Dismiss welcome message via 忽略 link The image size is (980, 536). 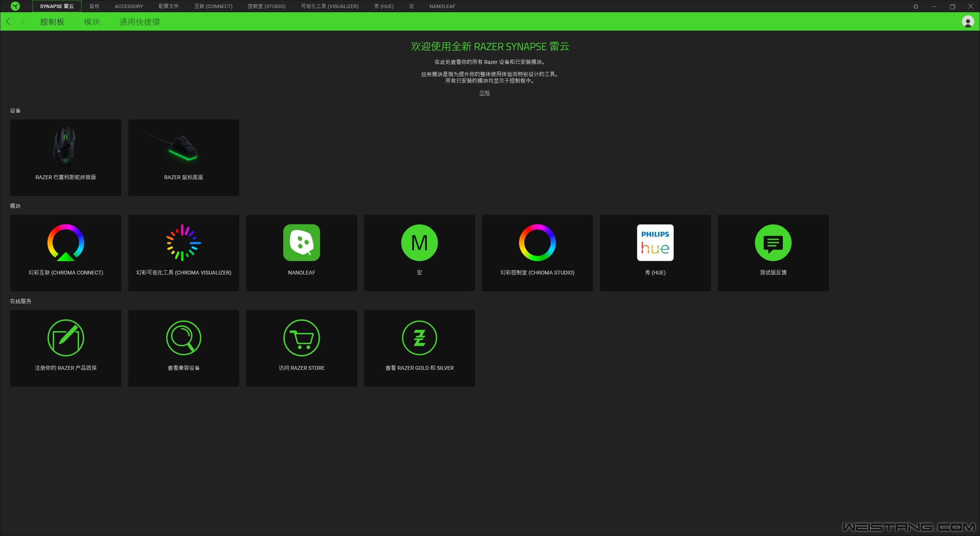pyautogui.click(x=485, y=93)
